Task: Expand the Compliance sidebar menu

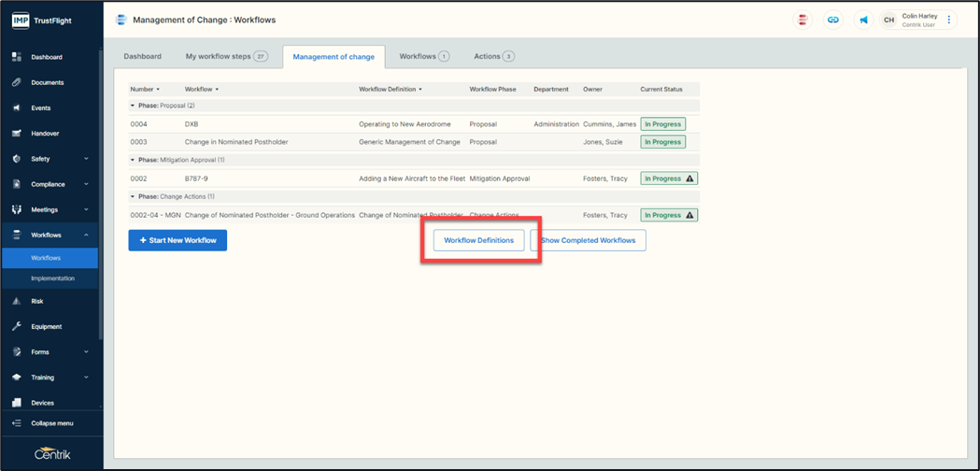Action: [x=51, y=184]
